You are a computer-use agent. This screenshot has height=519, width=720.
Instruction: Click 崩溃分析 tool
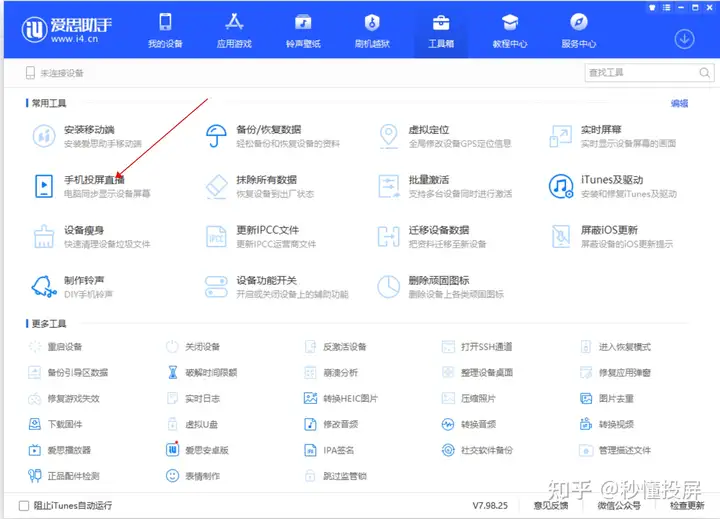pyautogui.click(x=331, y=372)
